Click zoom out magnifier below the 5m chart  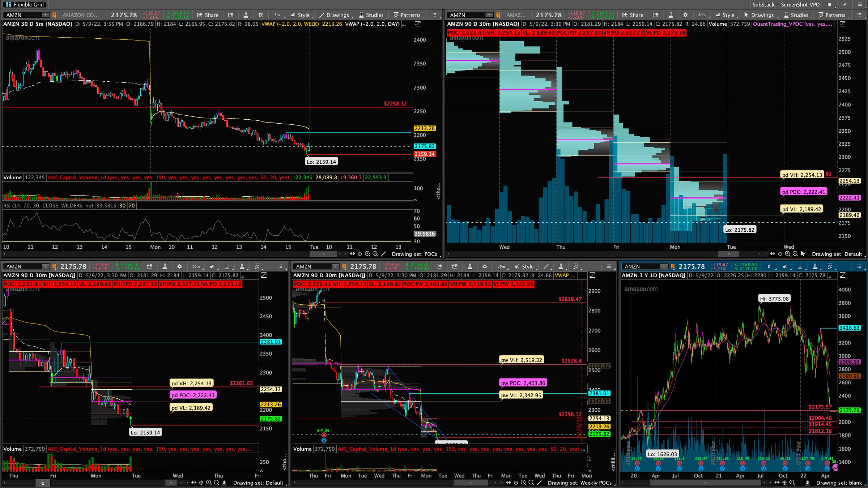(x=375, y=254)
